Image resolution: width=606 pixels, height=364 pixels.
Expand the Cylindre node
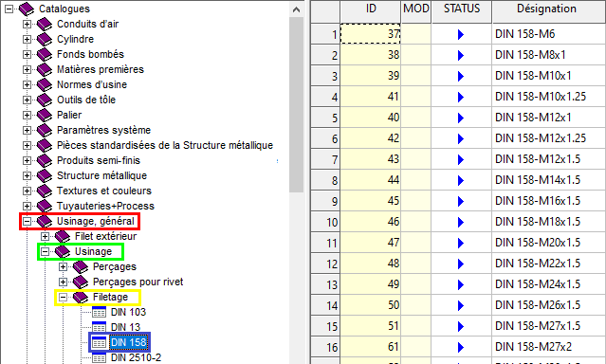[27, 39]
